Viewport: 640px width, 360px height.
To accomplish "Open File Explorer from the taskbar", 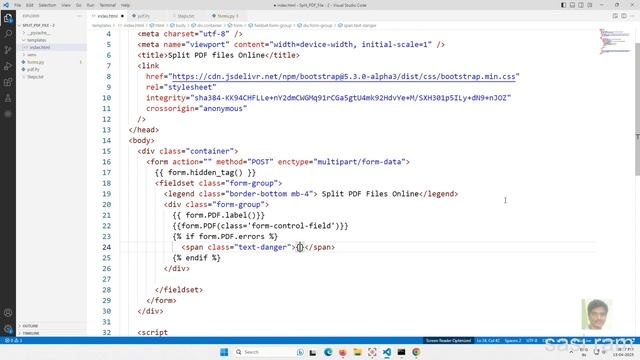I will click(x=358, y=352).
